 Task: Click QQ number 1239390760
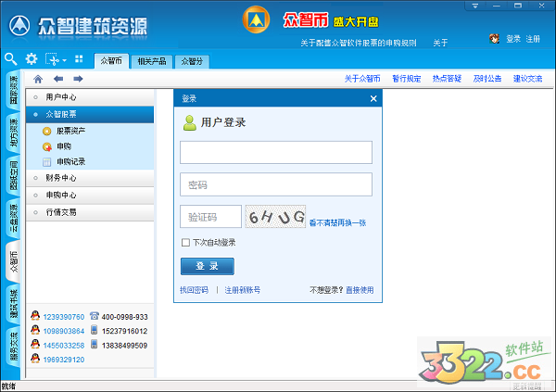(x=64, y=317)
